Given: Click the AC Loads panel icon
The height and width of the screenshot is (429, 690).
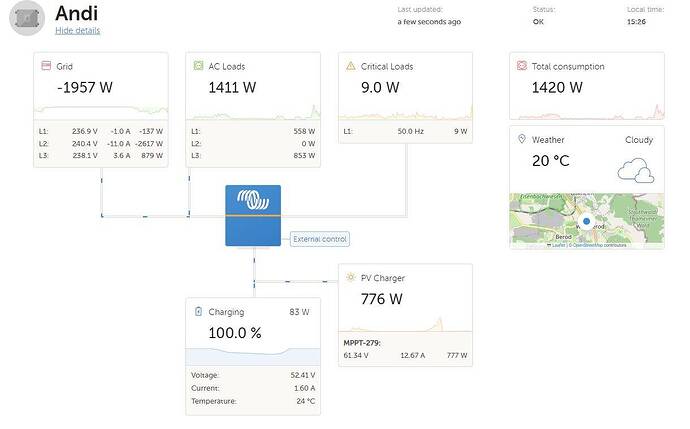Looking at the screenshot, I should click(198, 66).
